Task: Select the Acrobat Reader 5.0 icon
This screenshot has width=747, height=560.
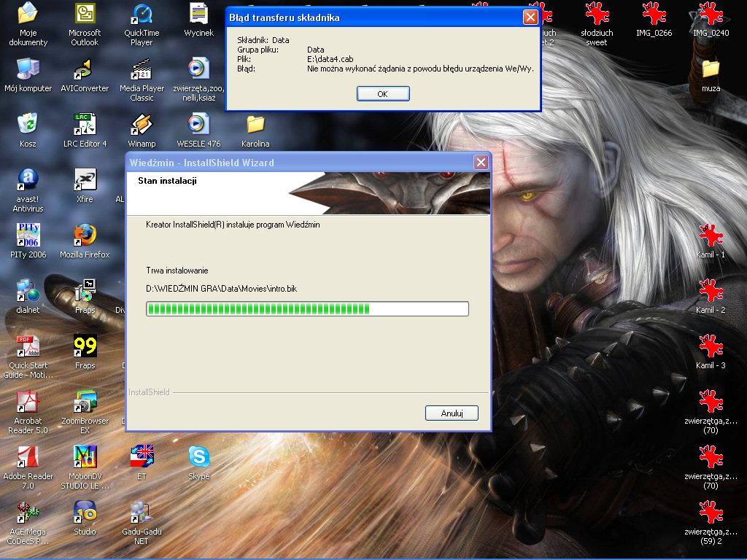Action: [x=28, y=412]
